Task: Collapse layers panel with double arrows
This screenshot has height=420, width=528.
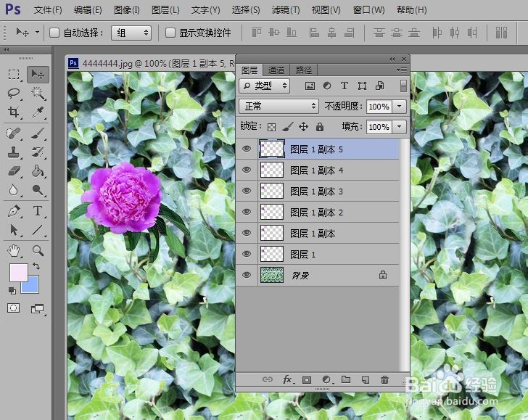Action: [392, 59]
